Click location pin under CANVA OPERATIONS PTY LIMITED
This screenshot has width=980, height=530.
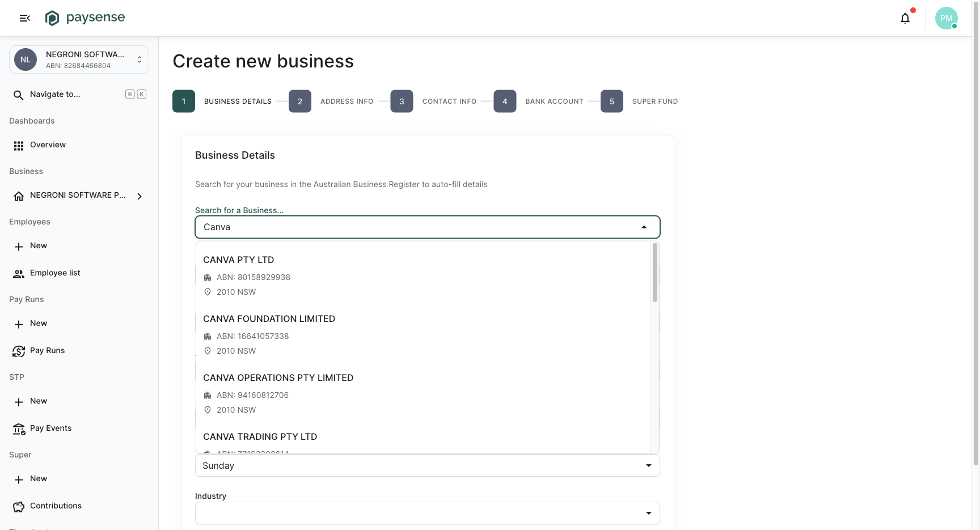[x=208, y=410]
